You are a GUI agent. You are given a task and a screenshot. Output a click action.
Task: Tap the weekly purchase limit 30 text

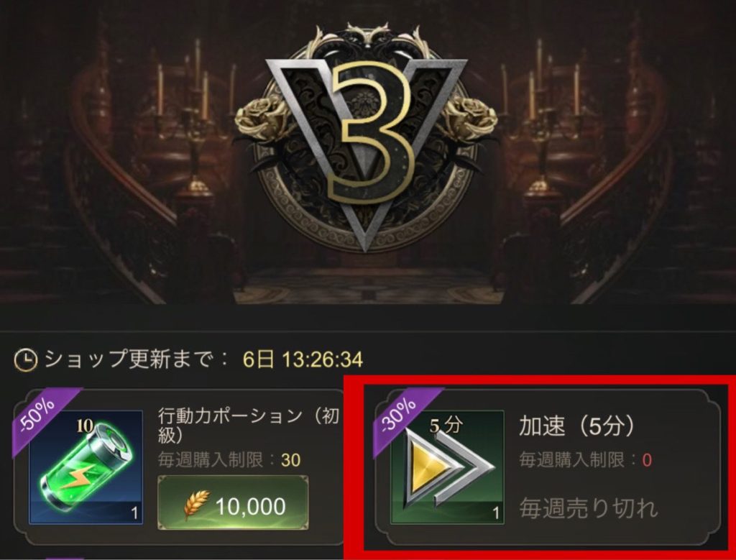(x=229, y=460)
